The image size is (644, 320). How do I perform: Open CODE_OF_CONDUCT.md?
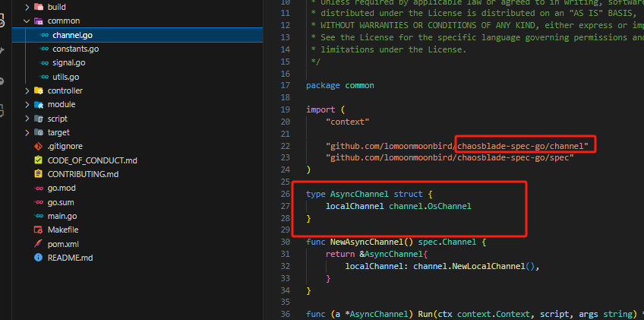tap(93, 160)
